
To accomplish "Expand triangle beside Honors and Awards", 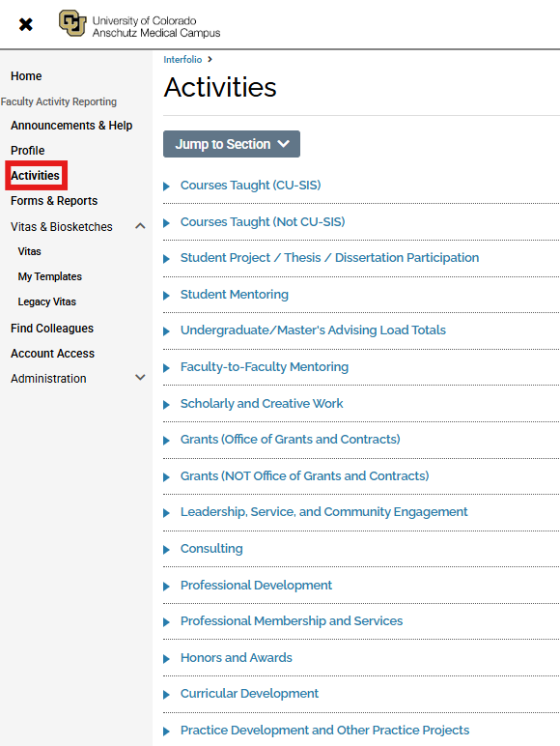I will (x=166, y=658).
